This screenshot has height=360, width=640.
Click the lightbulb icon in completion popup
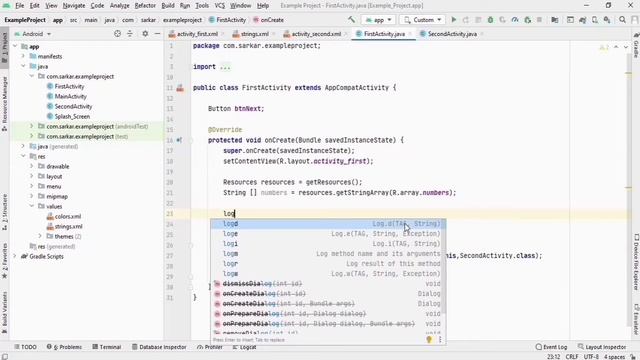pyautogui.click(x=429, y=339)
